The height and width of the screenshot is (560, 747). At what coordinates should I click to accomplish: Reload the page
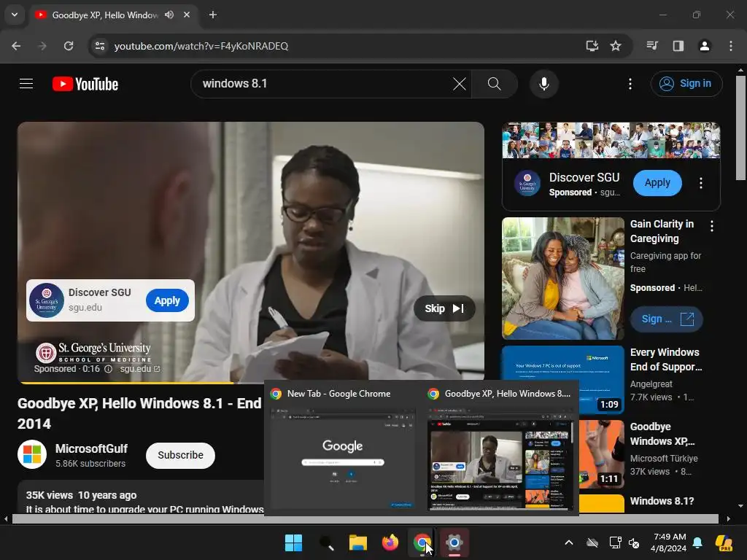tap(69, 46)
